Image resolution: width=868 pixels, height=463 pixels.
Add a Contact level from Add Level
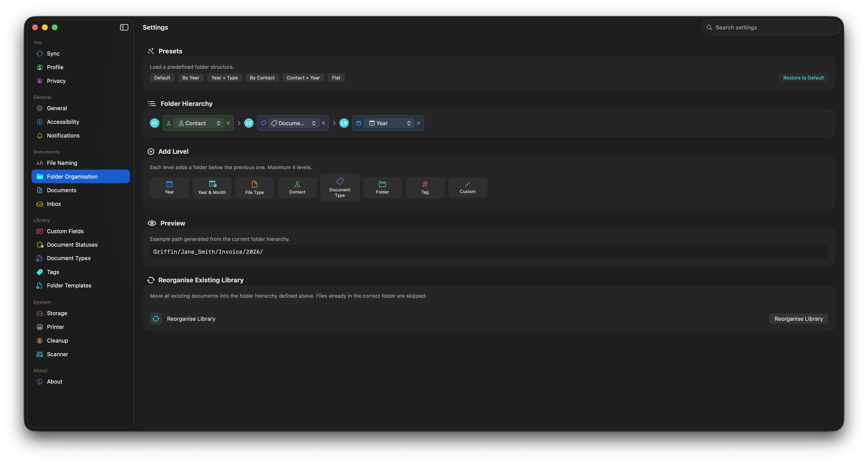tap(297, 187)
